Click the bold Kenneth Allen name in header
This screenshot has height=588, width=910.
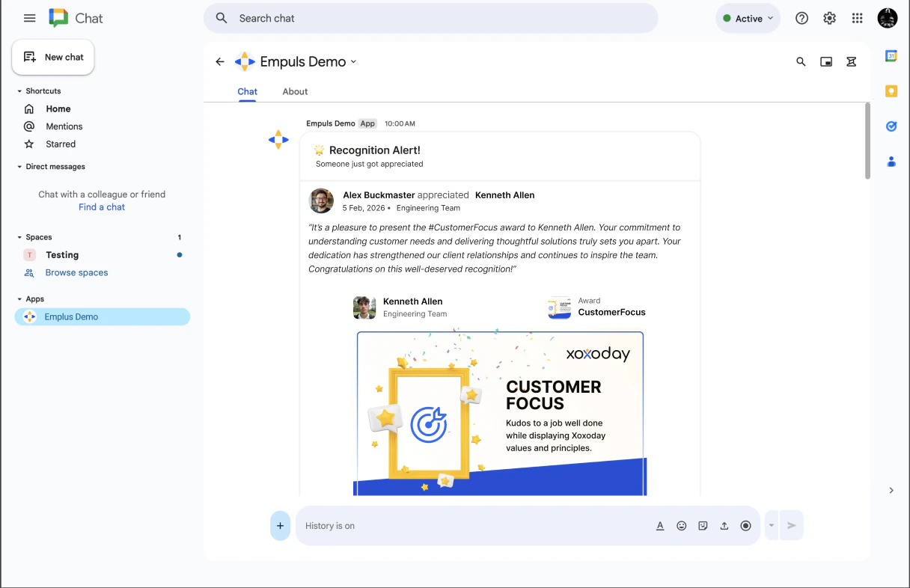click(x=504, y=195)
